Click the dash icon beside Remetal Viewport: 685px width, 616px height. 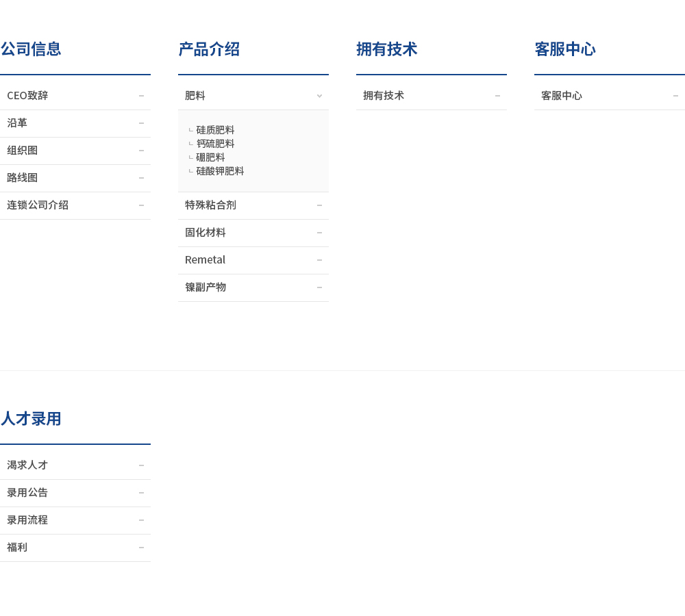[319, 260]
